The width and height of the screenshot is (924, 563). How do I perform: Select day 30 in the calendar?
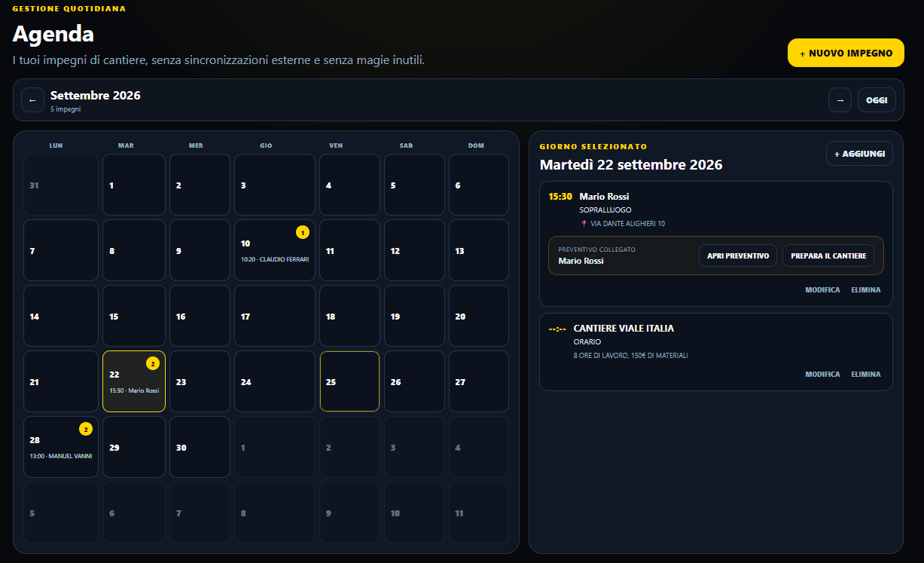(200, 447)
